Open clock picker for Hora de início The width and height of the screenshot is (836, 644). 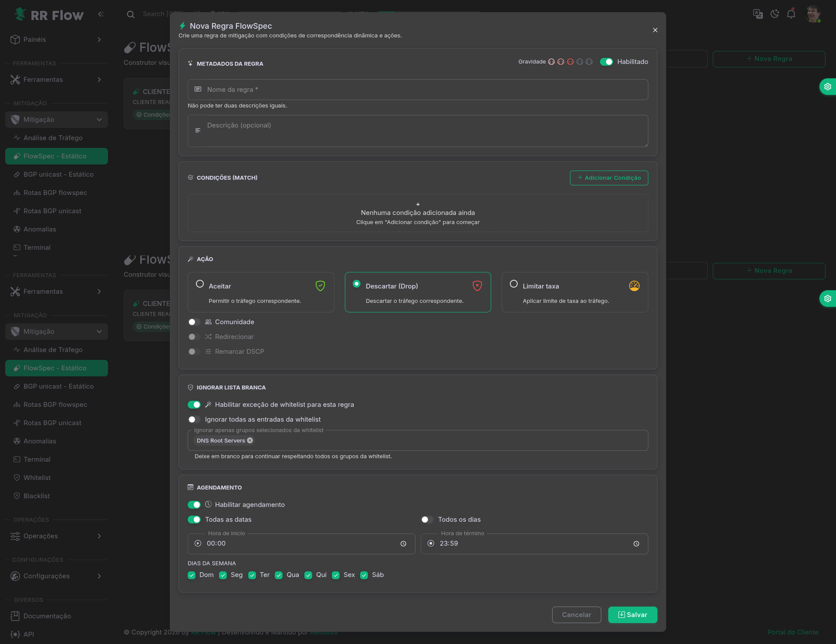pos(403,544)
